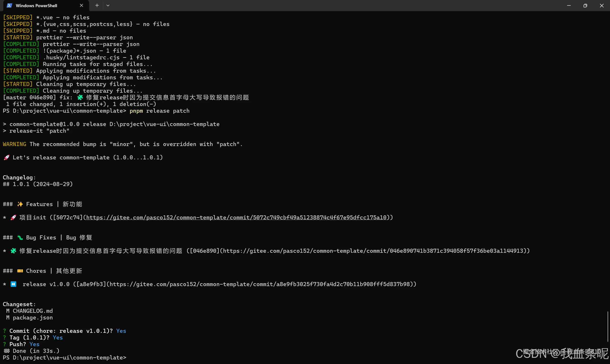Open the gitee 5072c74 commit link
This screenshot has height=364, width=610.
236,217
